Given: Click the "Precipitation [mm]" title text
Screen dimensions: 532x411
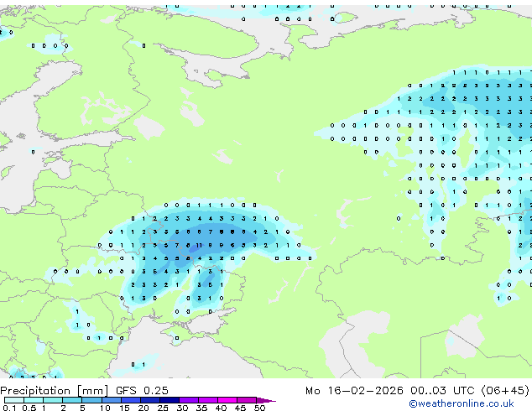Looking at the screenshot, I should pos(54,391).
